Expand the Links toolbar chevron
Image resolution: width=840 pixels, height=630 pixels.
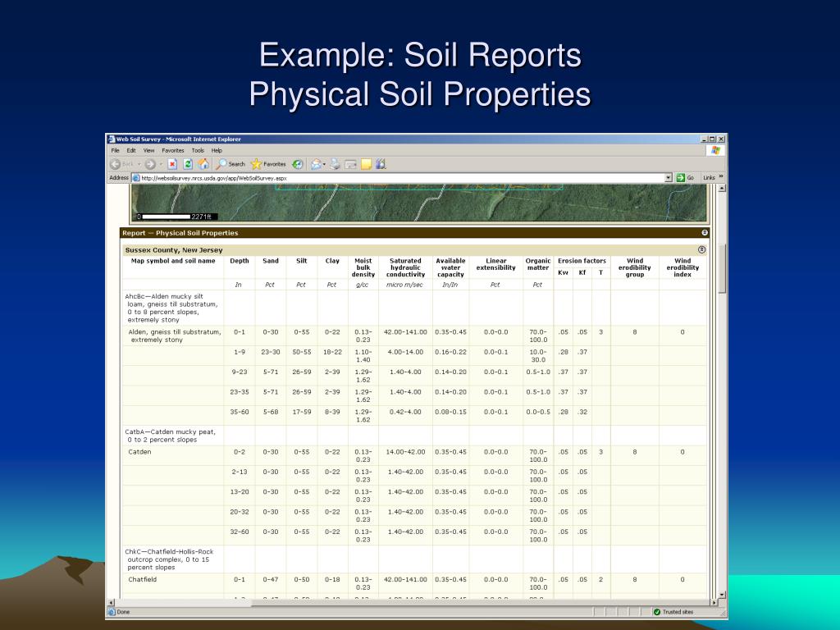tap(721, 177)
